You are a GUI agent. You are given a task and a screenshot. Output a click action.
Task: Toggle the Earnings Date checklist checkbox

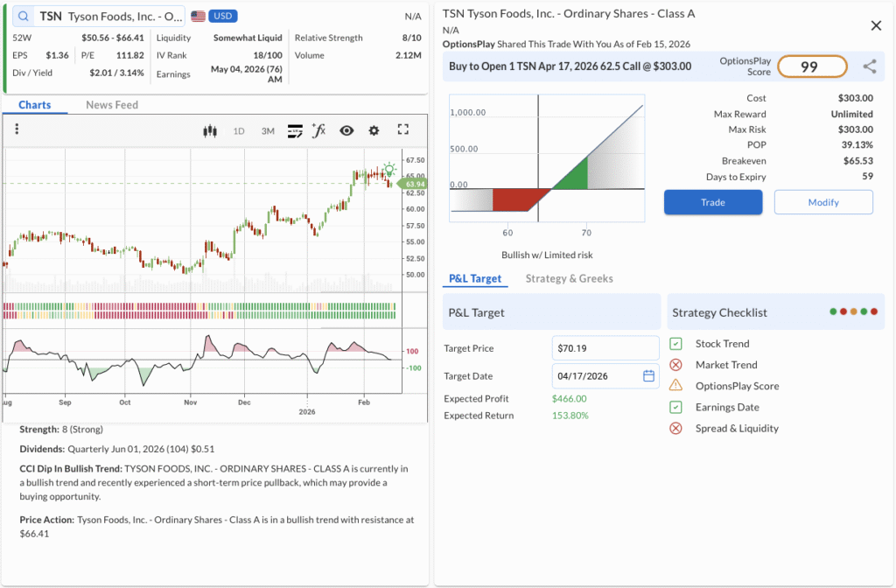675,407
